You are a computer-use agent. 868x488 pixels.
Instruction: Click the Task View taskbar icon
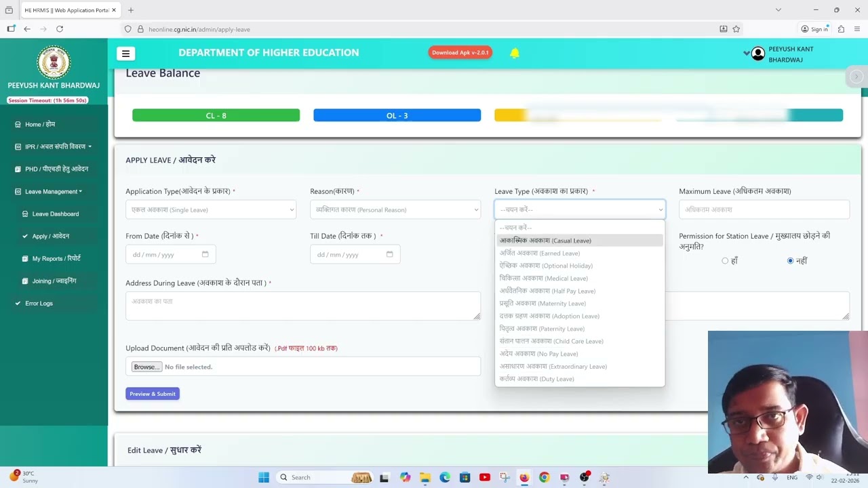(384, 477)
